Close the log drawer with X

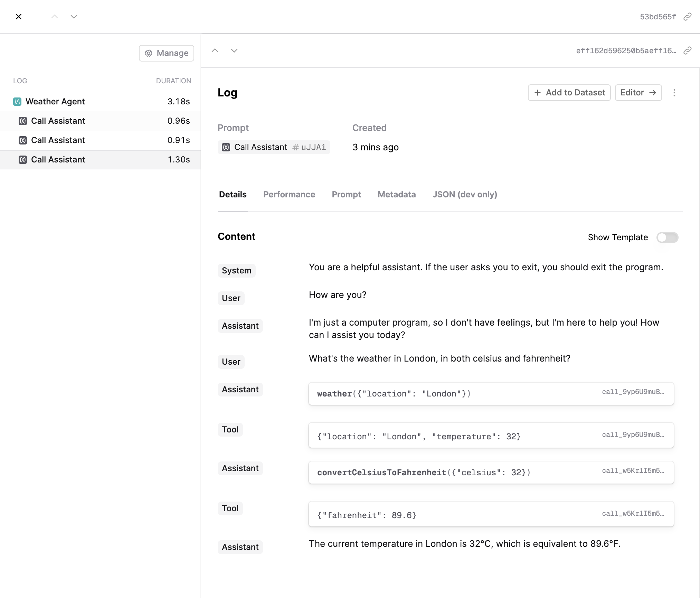tap(19, 17)
